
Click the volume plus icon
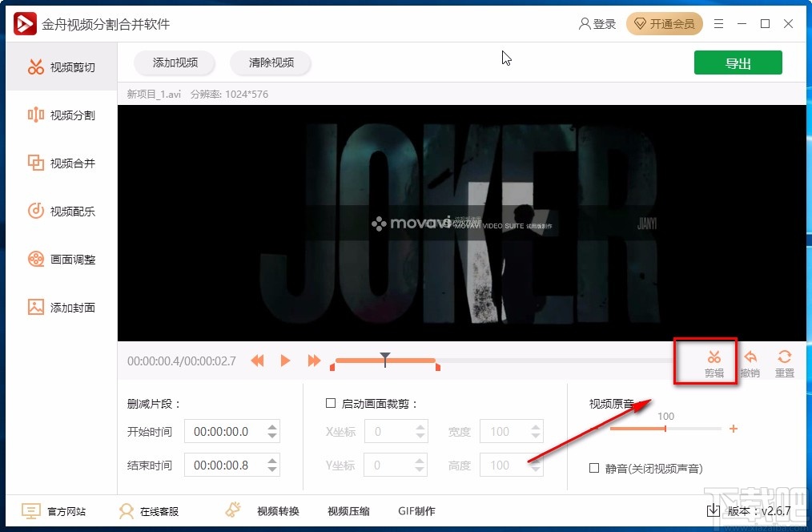click(x=734, y=429)
